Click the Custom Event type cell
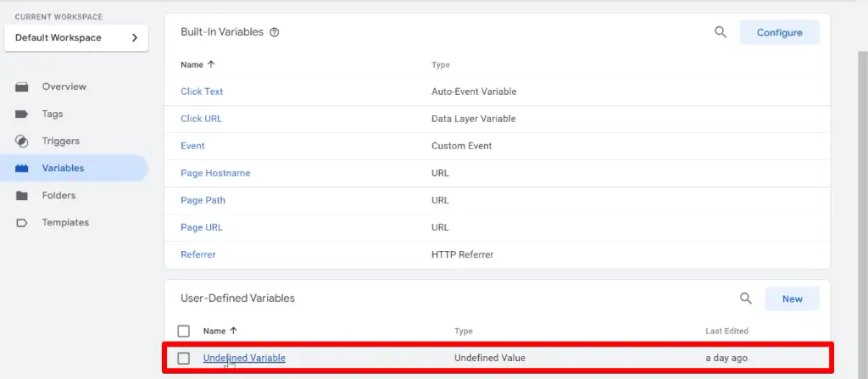Screen dimensions: 868x379 click(x=462, y=146)
